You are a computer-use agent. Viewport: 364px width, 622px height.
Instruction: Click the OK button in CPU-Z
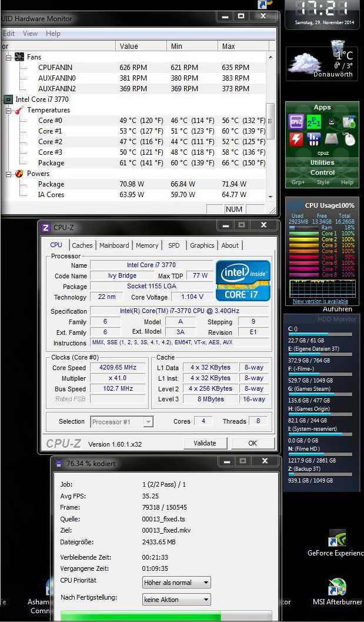[253, 443]
